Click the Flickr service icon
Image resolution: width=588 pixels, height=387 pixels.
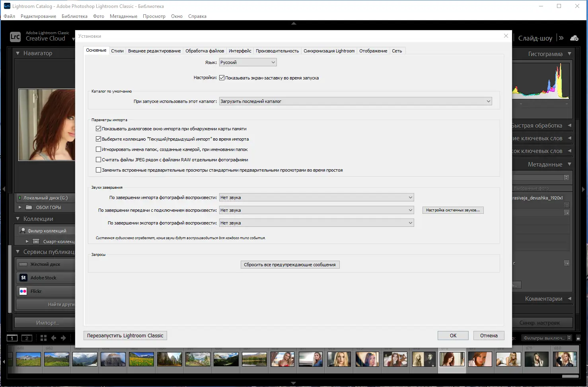pyautogui.click(x=23, y=291)
